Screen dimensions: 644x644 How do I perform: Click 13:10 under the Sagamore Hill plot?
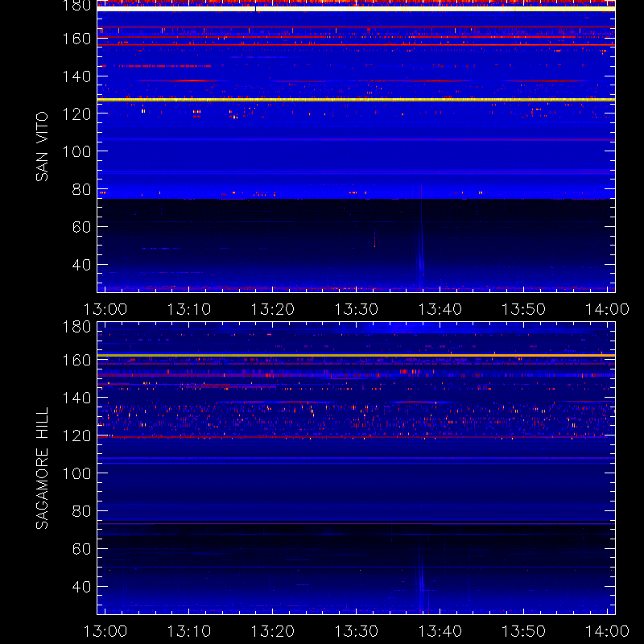189,631
